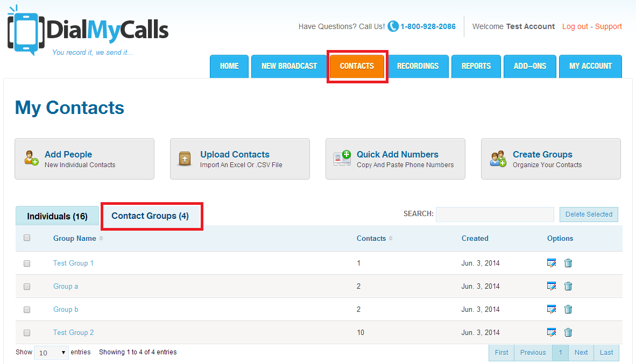Click the Showing 1 to 4 of 4 entries text

(138, 352)
